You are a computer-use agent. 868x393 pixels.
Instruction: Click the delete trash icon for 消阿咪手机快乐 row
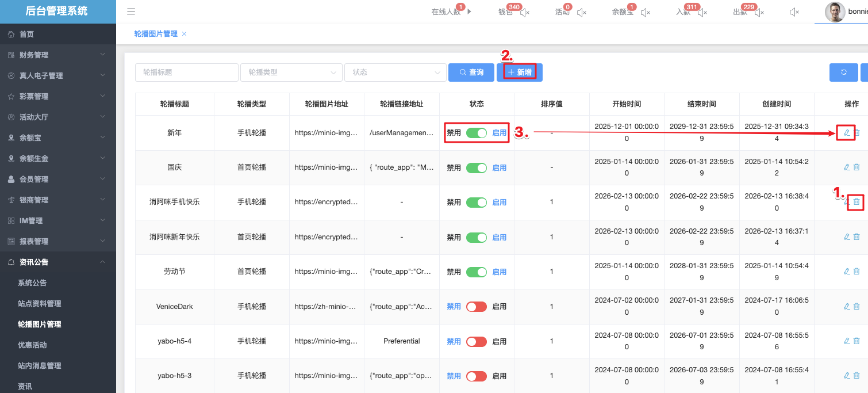point(857,202)
